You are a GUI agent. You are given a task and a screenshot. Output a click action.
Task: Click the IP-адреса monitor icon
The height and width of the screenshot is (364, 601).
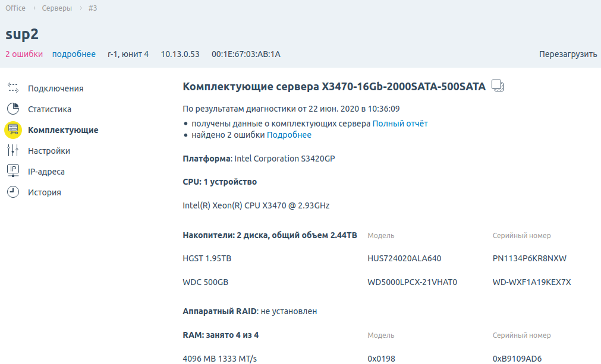(x=13, y=170)
